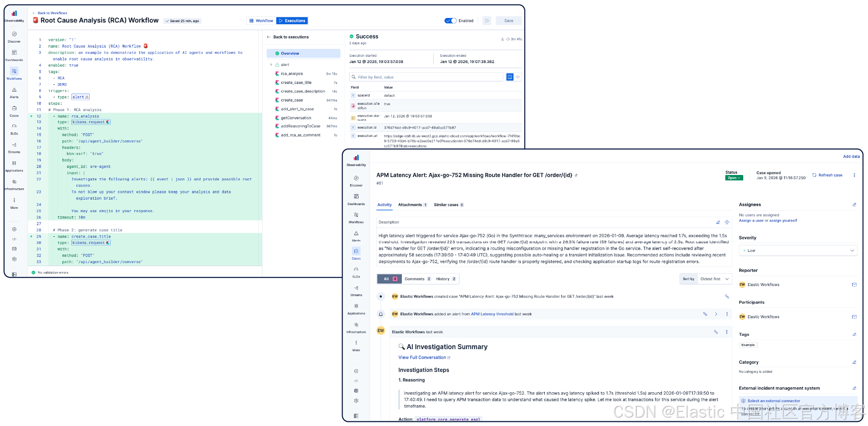Open Applications in the Case window sidebar
The width and height of the screenshot is (868, 426).
click(356, 309)
